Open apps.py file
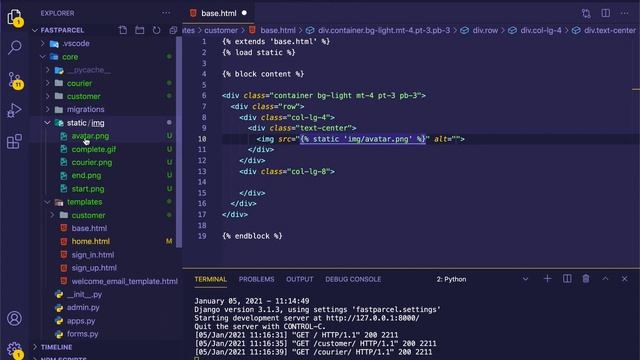 point(81,321)
